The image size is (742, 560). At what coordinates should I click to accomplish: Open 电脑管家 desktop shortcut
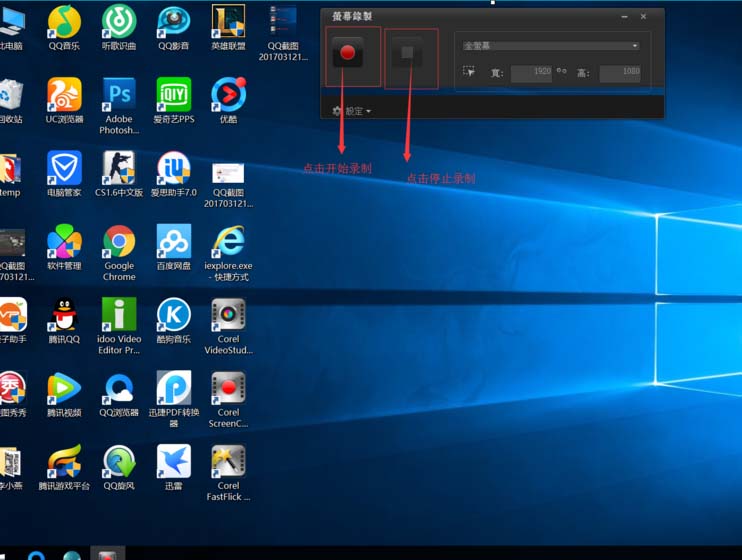[x=64, y=174]
